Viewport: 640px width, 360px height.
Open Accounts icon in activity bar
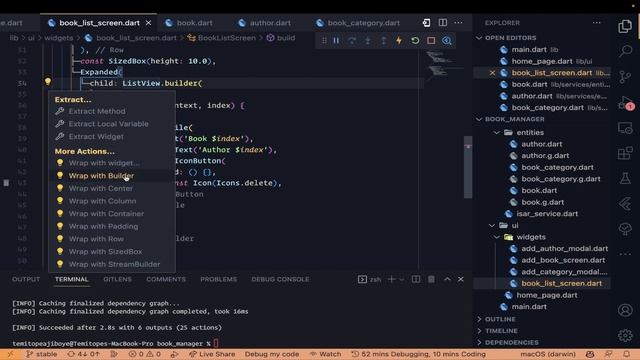pos(625,310)
